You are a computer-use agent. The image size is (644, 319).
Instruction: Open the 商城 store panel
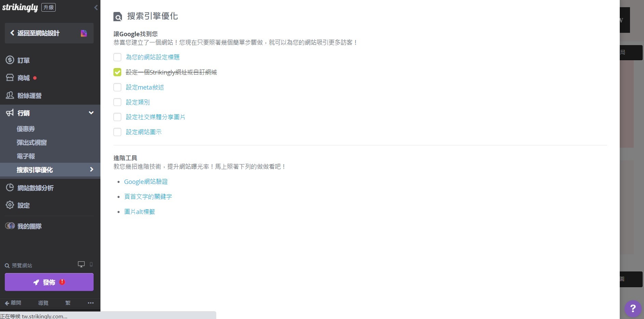tap(23, 78)
